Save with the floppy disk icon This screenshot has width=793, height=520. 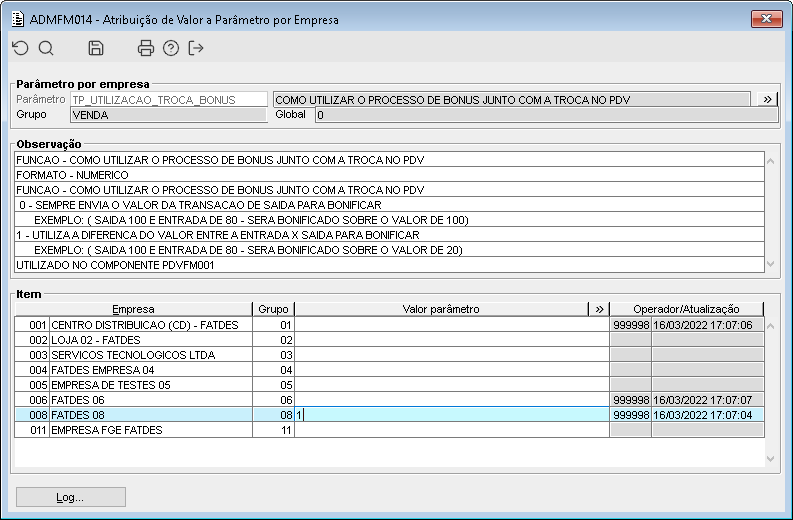point(96,49)
